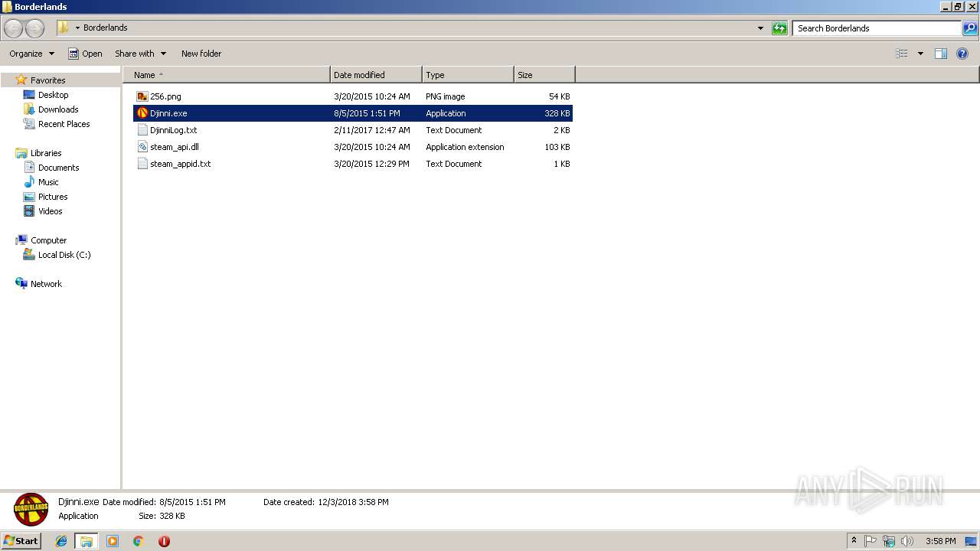Expand the breadcrumb arrow before Borderlands
The height and width of the screenshot is (551, 980).
point(77,28)
